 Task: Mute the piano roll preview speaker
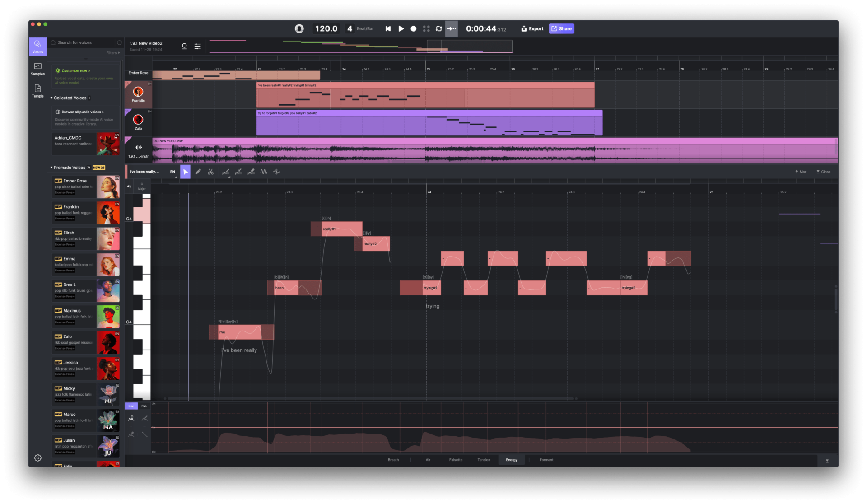tap(128, 186)
